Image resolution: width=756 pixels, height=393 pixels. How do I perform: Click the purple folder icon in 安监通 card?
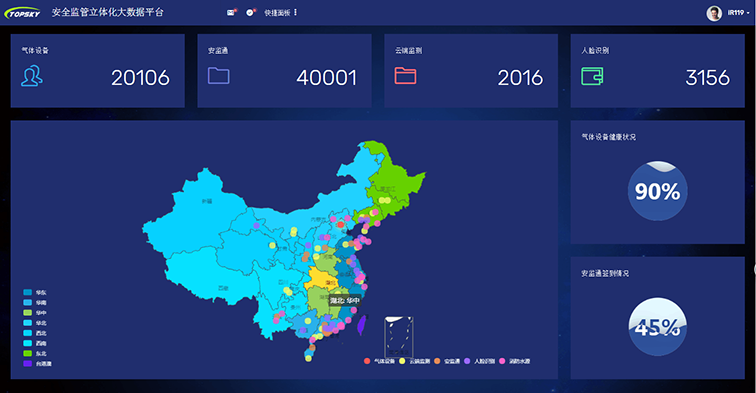coord(218,76)
